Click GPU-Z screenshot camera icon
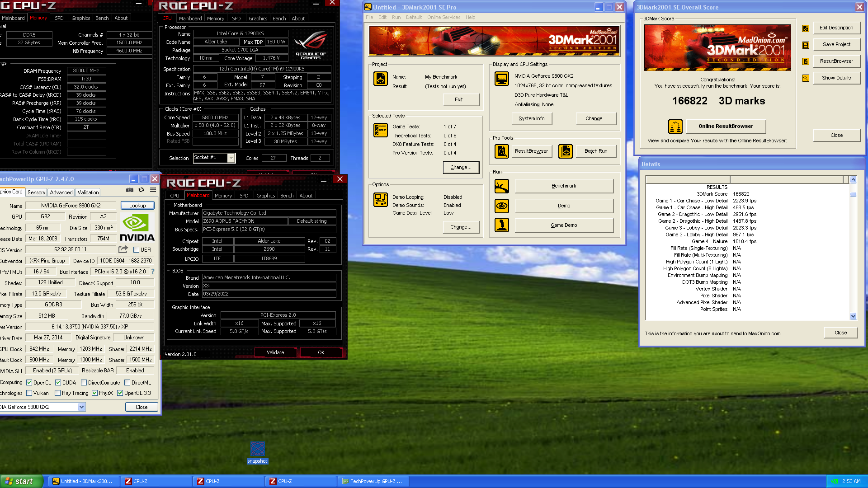This screenshot has width=868, height=488. [130, 190]
